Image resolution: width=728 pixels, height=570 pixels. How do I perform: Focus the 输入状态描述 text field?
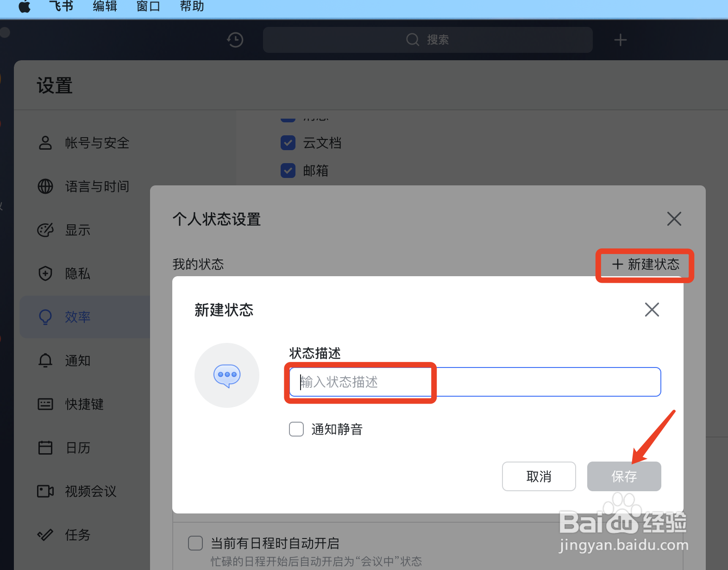point(475,382)
